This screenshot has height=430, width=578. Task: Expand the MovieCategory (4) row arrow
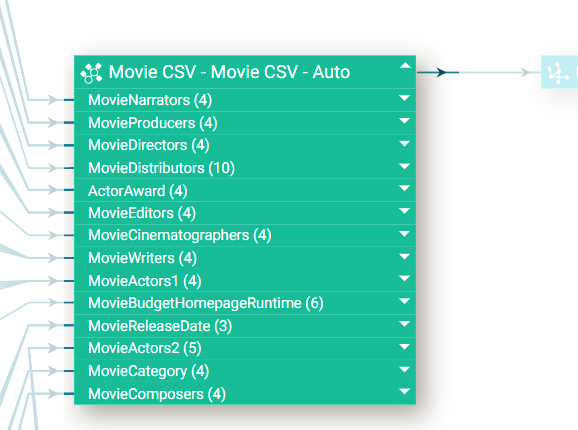coord(404,370)
